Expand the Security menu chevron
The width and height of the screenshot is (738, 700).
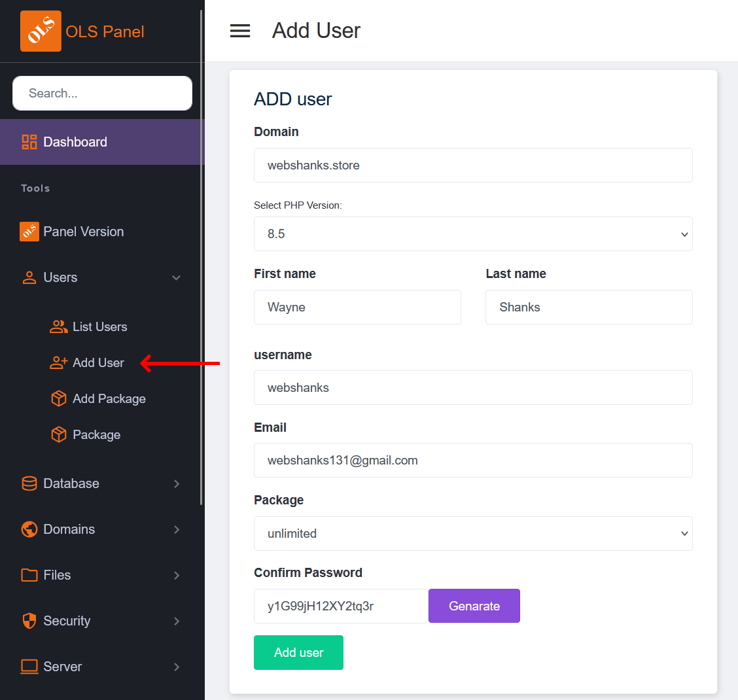177,621
